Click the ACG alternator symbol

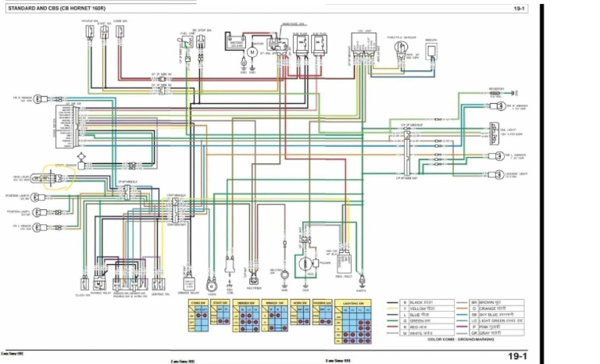[x=305, y=265]
